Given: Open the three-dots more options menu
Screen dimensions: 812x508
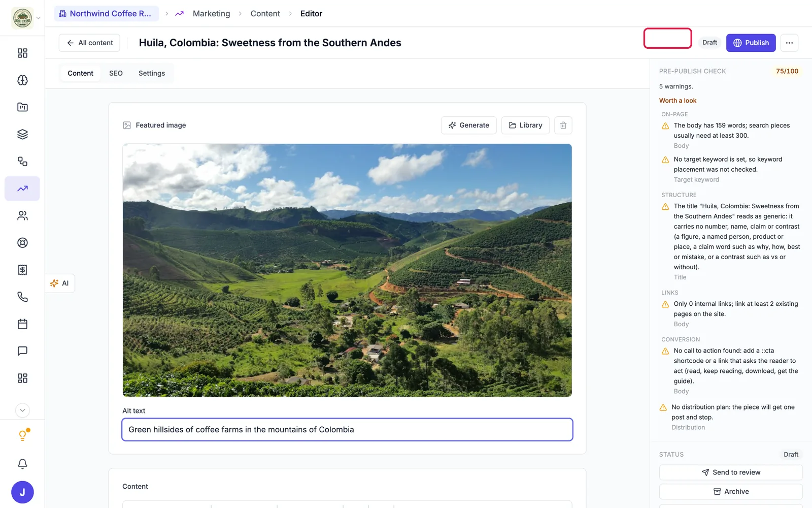Looking at the screenshot, I should pos(789,43).
